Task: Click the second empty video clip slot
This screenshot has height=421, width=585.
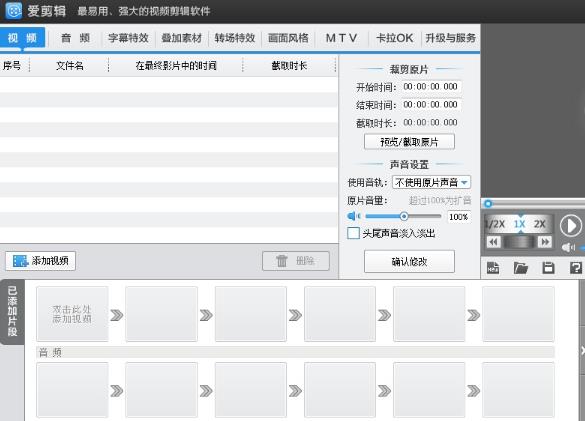Action: point(161,314)
